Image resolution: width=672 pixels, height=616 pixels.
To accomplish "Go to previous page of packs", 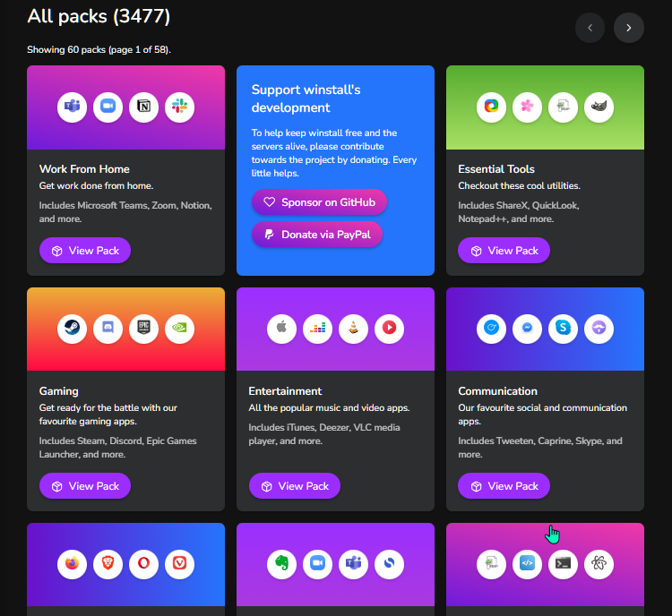I will (x=590, y=28).
